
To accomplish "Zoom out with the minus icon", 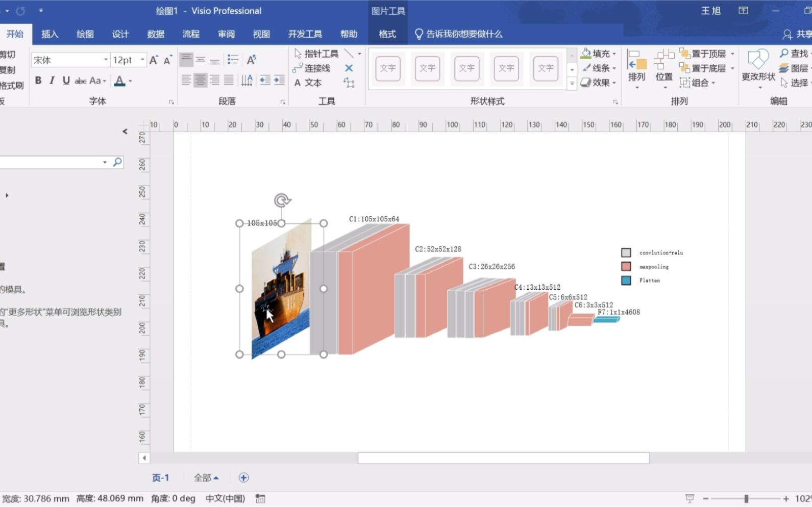I will click(x=706, y=499).
